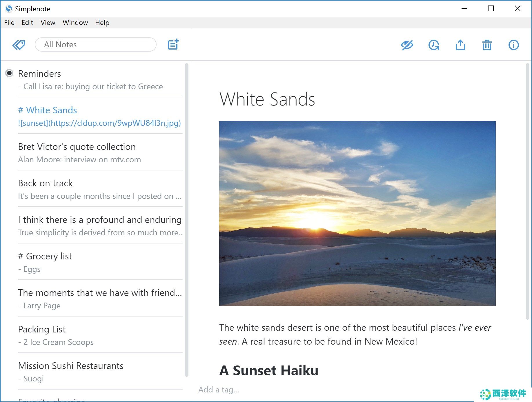This screenshot has height=402, width=532.
Task: Close the Simplenote window
Action: tap(518, 9)
